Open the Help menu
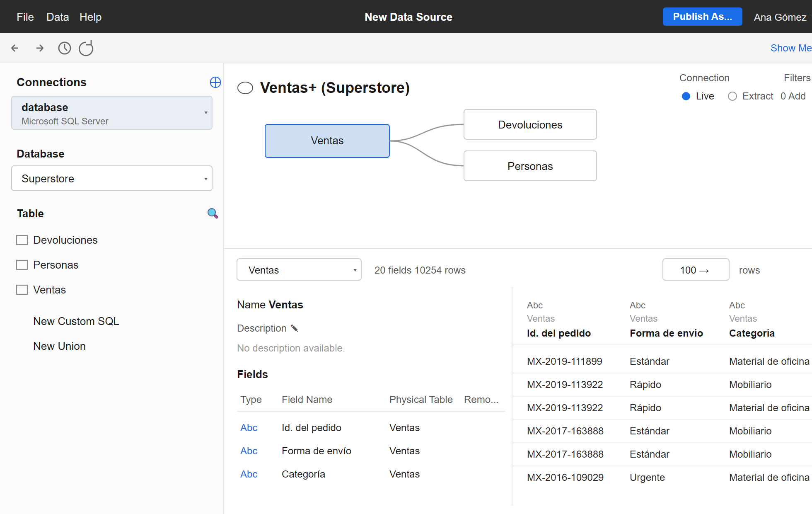Viewport: 812px width, 514px height. pos(90,17)
